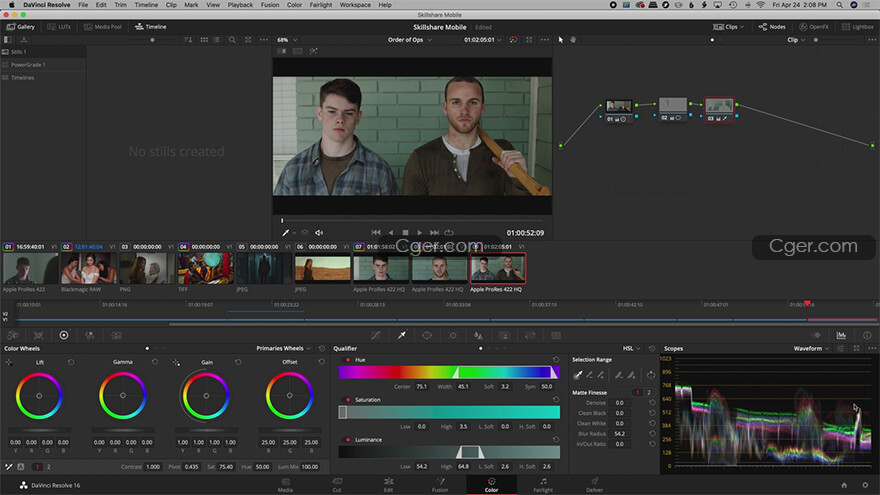This screenshot has height=495, width=880.
Task: Reset the Gamma color wheel
Action: click(155, 362)
